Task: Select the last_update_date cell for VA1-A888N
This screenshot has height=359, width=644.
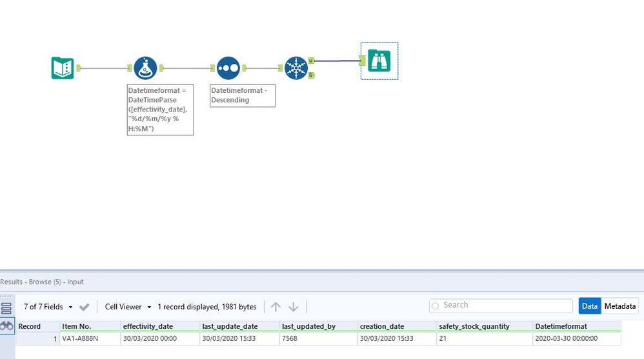Action: [239, 338]
